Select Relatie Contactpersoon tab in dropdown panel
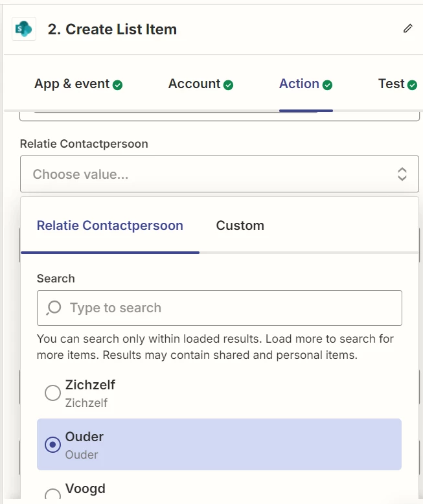 (110, 226)
